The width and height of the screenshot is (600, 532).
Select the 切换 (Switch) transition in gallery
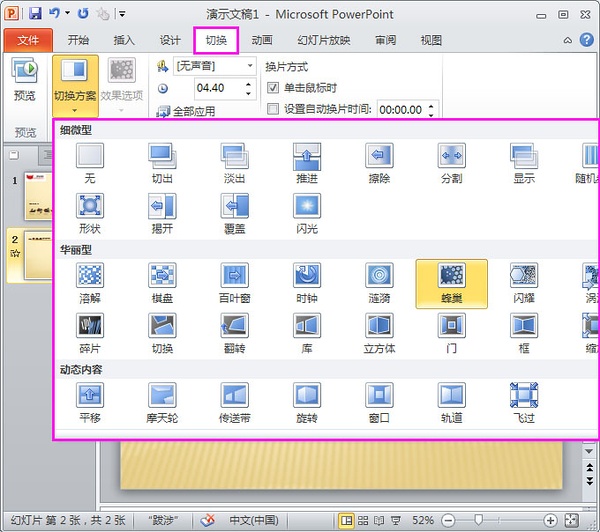162,333
